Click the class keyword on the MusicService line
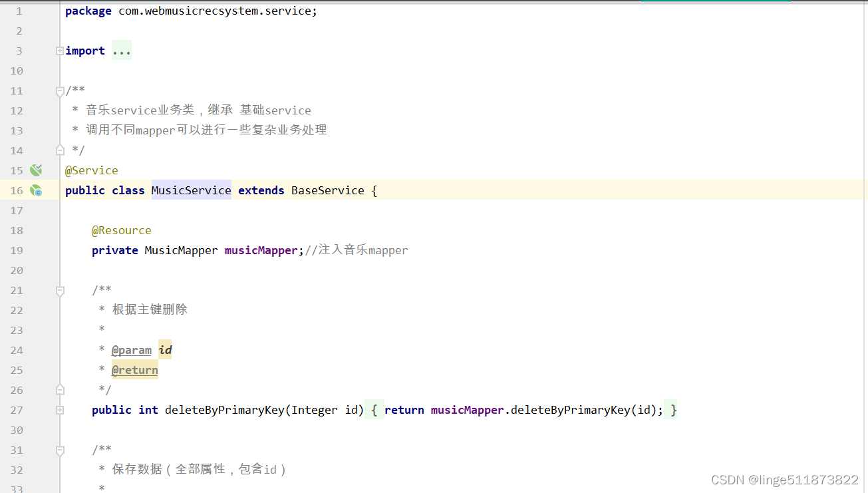The width and height of the screenshot is (868, 493). [x=128, y=190]
